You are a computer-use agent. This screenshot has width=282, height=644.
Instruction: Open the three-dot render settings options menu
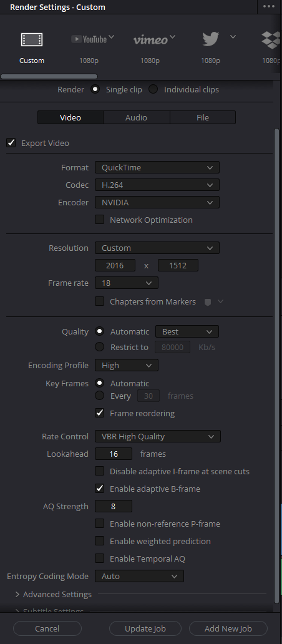(x=269, y=7)
